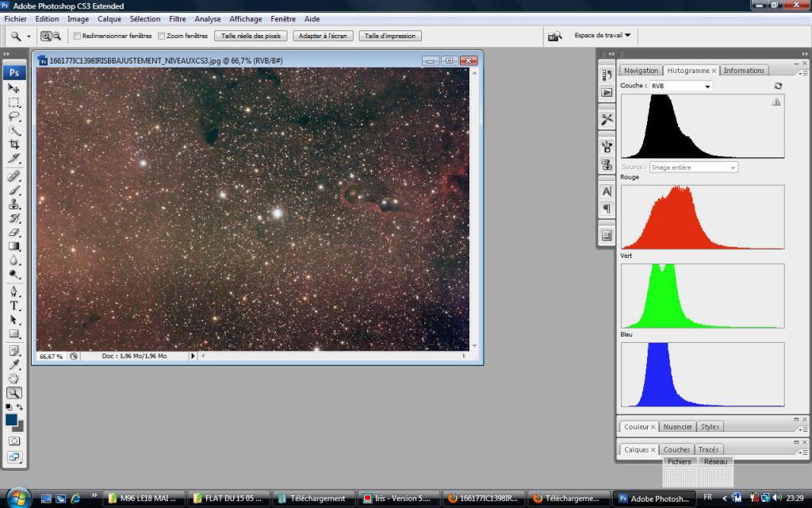Click the Adapter à l'écran button
The image size is (812, 508).
click(323, 36)
